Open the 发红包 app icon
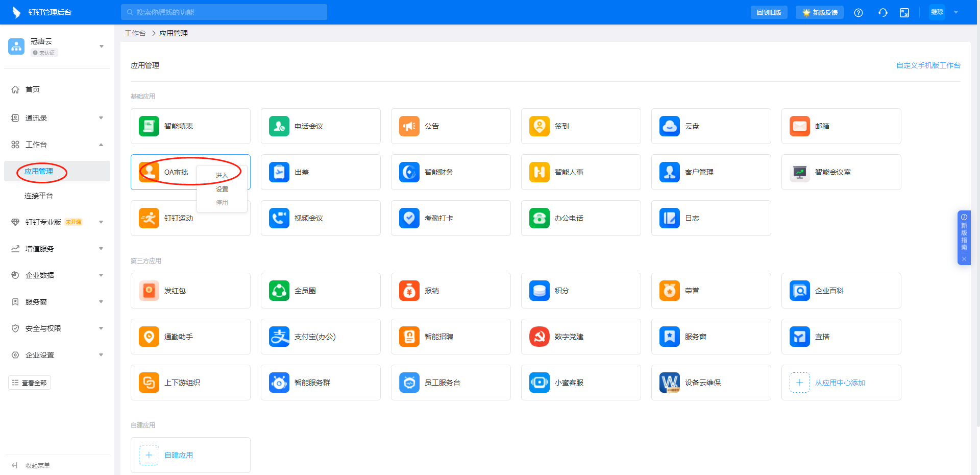 [149, 291]
